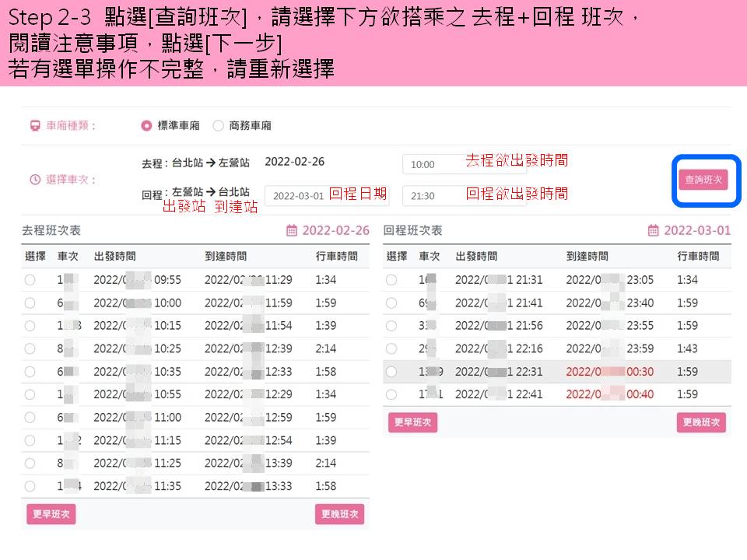This screenshot has width=747, height=560.
Task: Pick return train departing at 21:31
Action: pos(391,280)
